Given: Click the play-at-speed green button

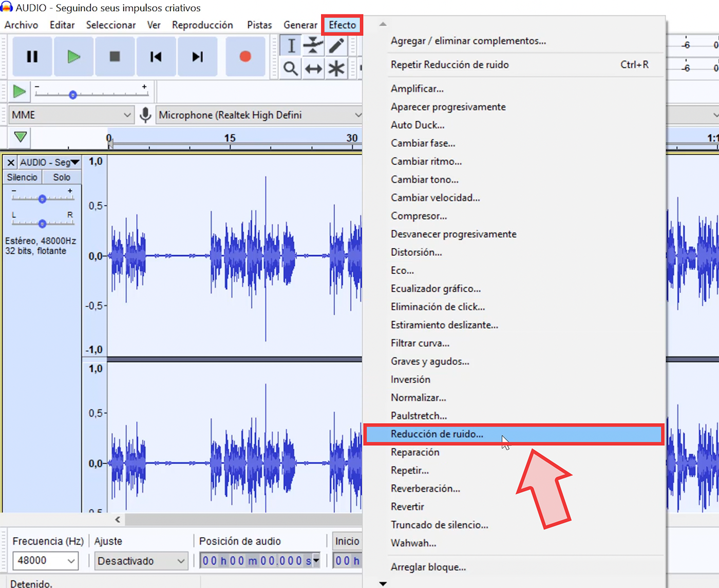Looking at the screenshot, I should (x=20, y=92).
